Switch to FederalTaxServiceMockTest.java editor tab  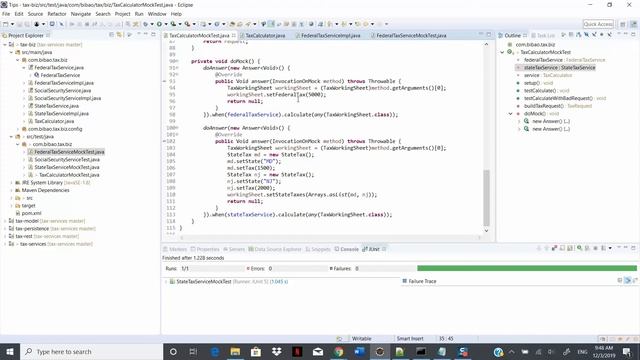pos(411,36)
